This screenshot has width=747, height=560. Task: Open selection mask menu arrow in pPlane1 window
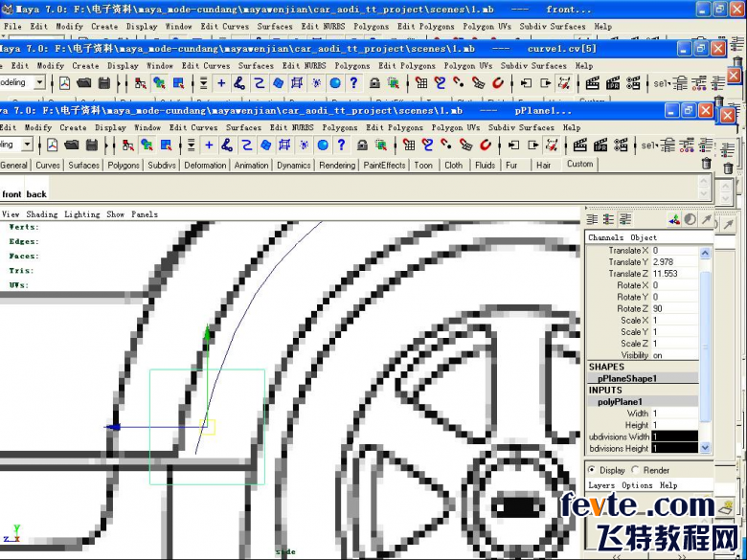coord(191,145)
